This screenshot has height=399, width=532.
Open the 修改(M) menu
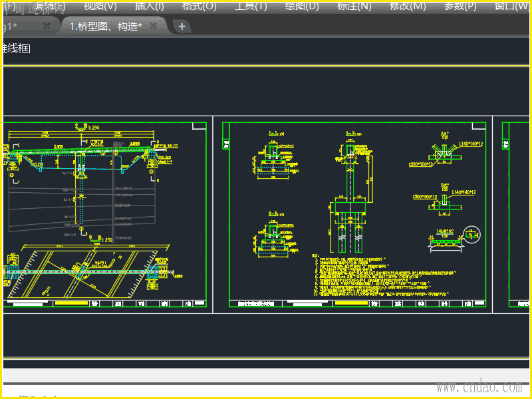[408, 6]
